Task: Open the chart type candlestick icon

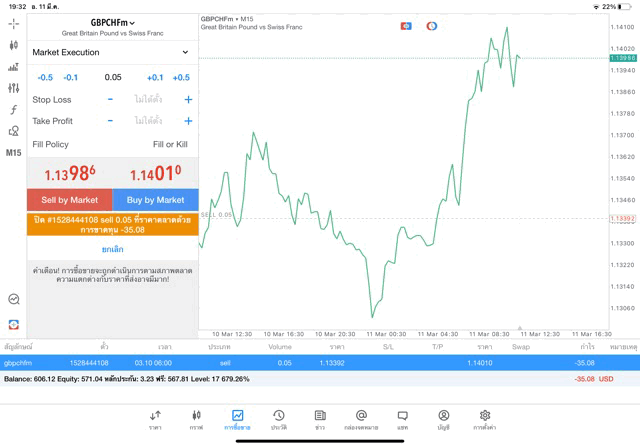Action: 13,45
